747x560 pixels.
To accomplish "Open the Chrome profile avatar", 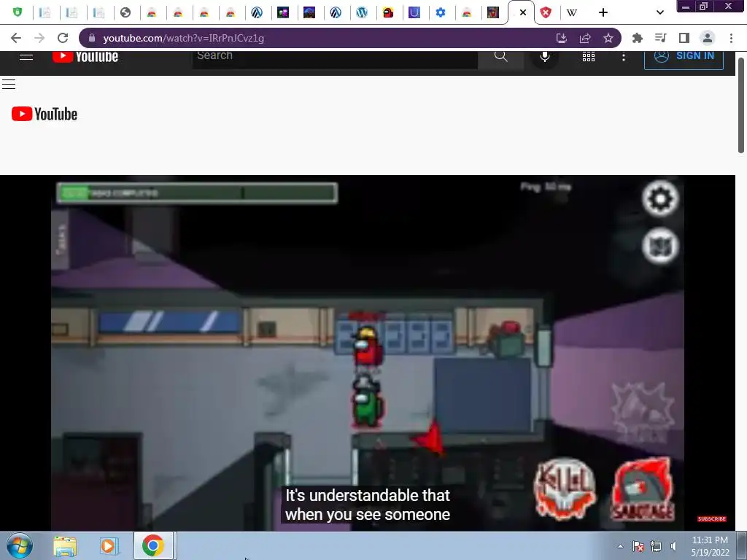I will [x=708, y=38].
